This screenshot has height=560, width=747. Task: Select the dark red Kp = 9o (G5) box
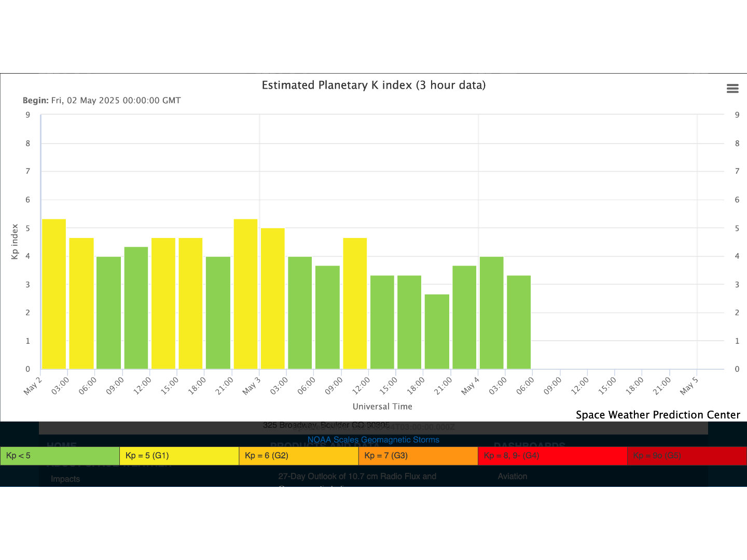point(686,456)
